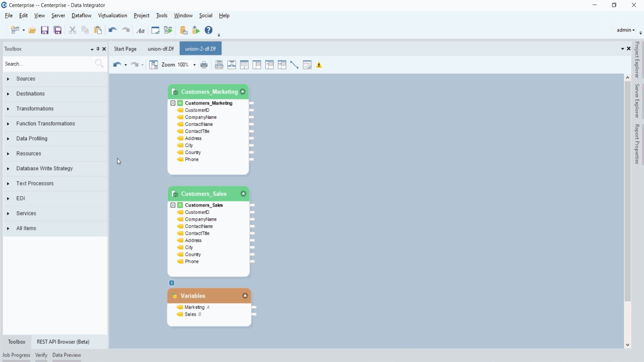Pin the Toolbox panel with the pushpin
Image resolution: width=644 pixels, height=362 pixels.
(x=98, y=49)
